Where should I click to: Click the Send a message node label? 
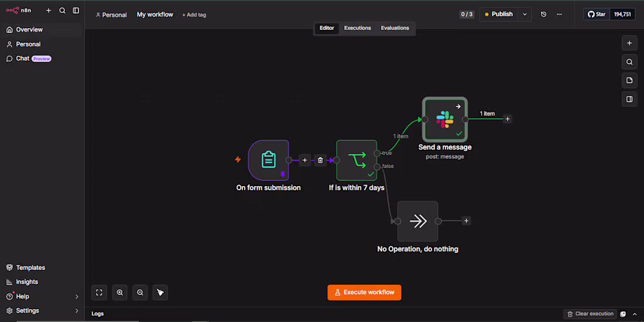pos(445,147)
